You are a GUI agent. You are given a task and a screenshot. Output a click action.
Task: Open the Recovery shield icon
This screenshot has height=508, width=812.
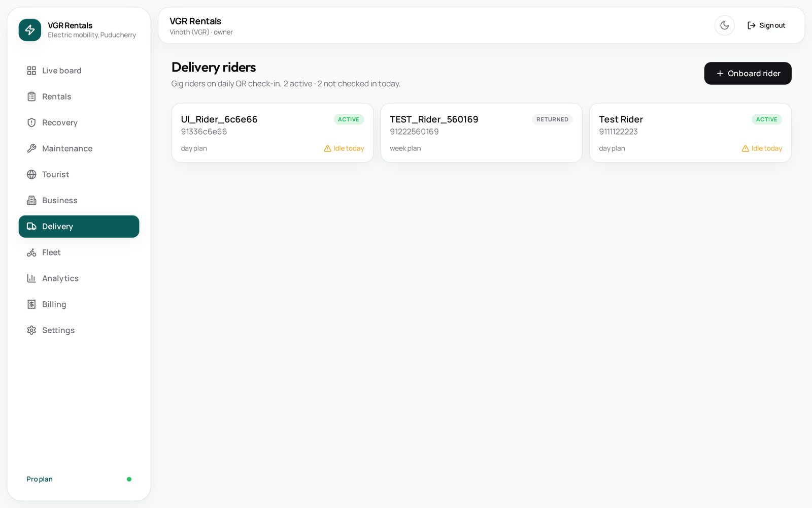pos(31,122)
